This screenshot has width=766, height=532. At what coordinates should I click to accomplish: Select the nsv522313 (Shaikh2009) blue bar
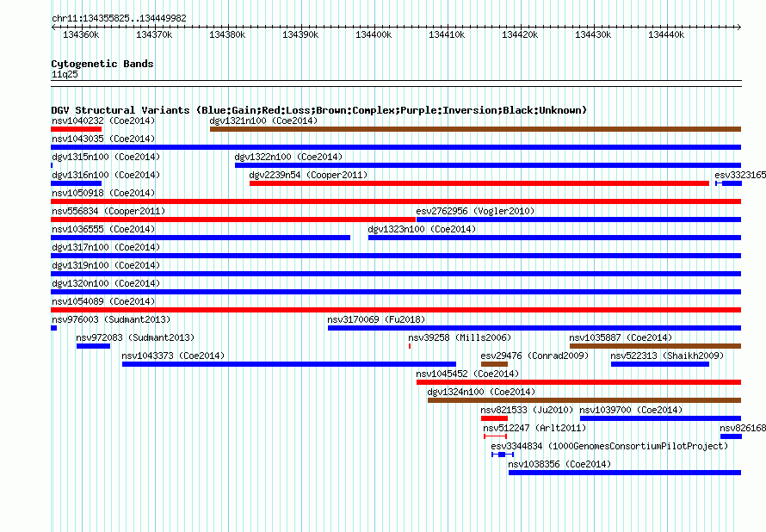[x=660, y=364]
